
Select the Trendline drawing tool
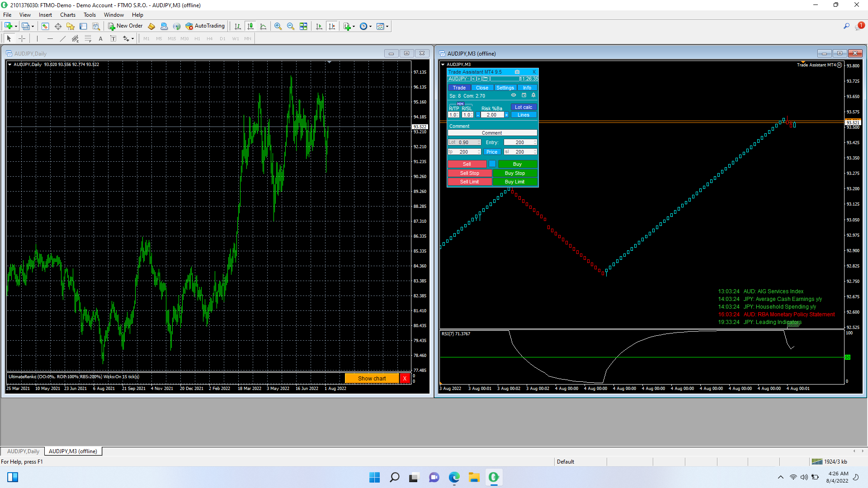click(63, 38)
